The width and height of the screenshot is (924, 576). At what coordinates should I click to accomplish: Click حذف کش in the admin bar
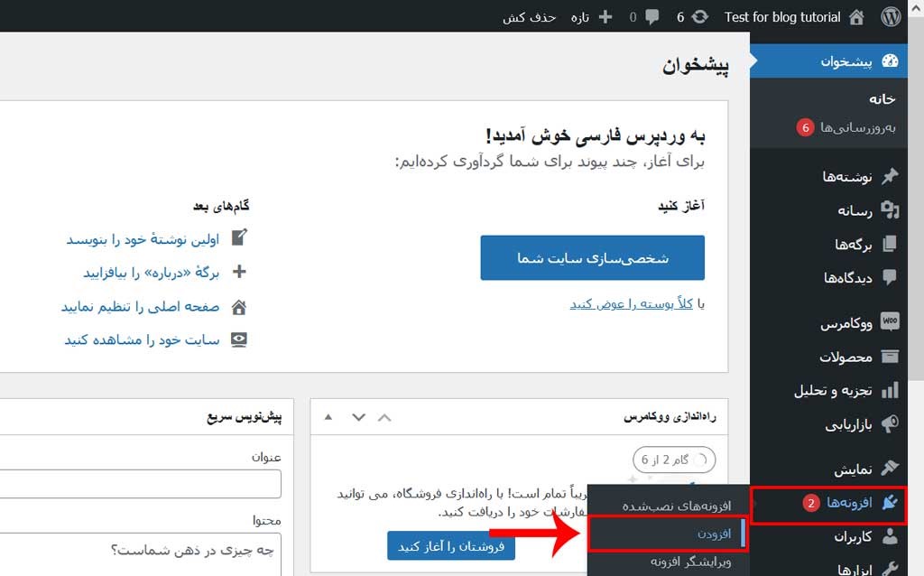pyautogui.click(x=529, y=17)
